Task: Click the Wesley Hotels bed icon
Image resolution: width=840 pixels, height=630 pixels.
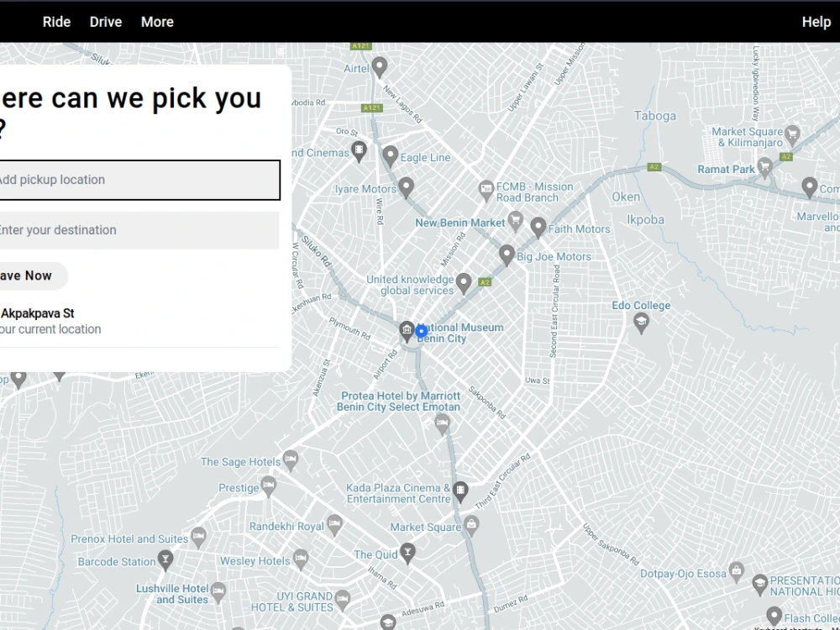Action: point(301,559)
